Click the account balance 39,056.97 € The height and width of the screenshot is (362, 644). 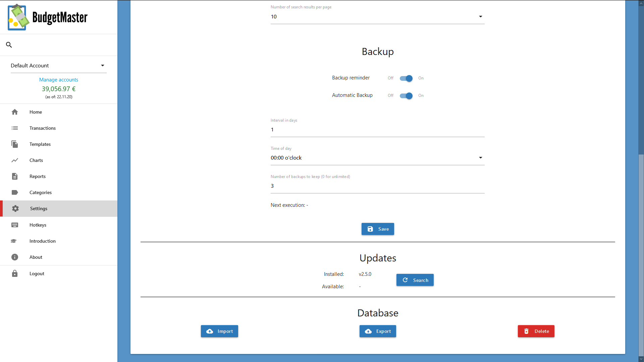tap(59, 89)
